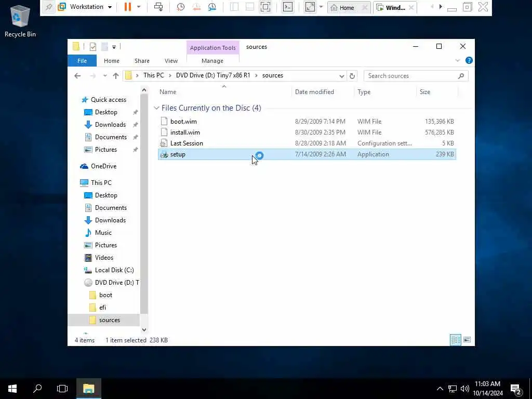Open the snapshot manager icon

click(x=212, y=7)
